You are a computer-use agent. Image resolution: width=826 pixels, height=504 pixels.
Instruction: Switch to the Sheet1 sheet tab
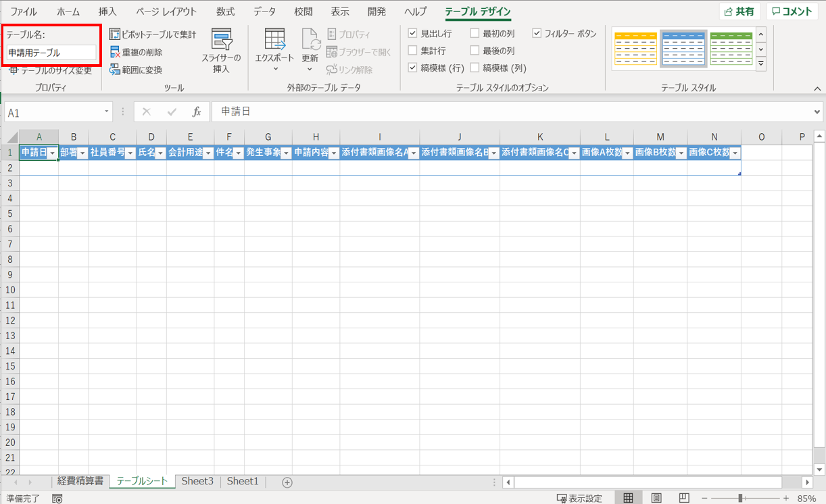click(x=243, y=481)
